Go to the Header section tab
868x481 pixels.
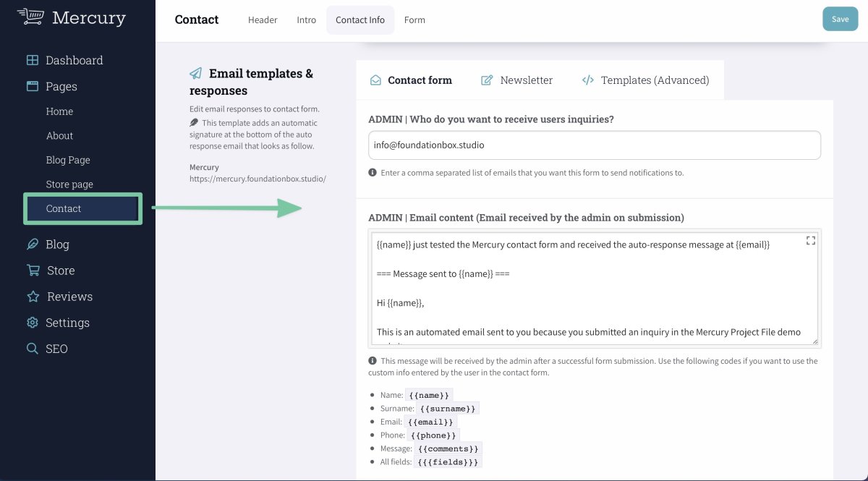(263, 20)
